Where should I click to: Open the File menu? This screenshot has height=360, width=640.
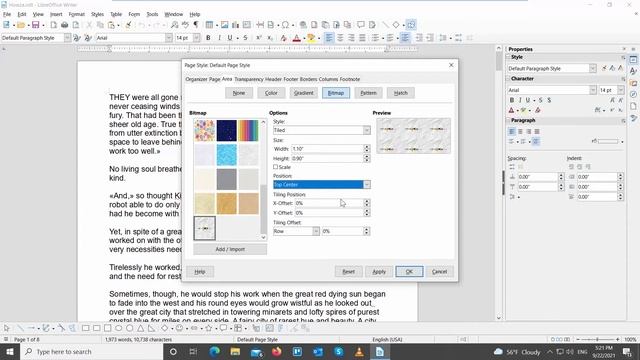[x=7, y=14]
